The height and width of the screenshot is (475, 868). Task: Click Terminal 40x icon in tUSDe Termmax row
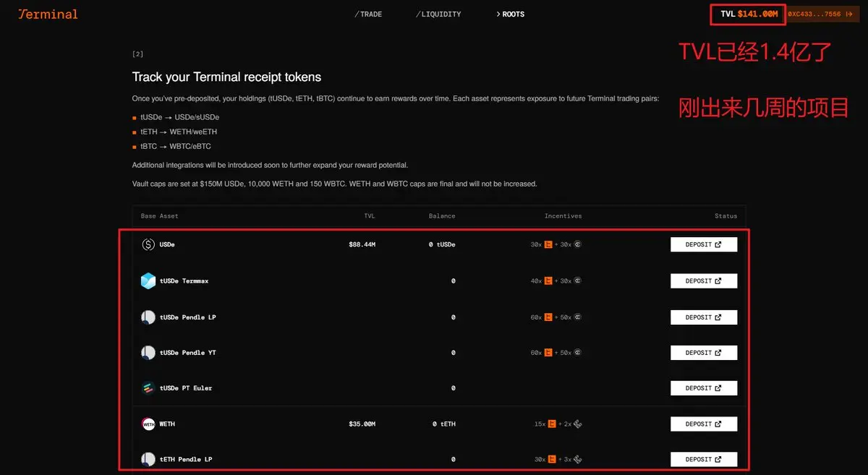(x=548, y=281)
